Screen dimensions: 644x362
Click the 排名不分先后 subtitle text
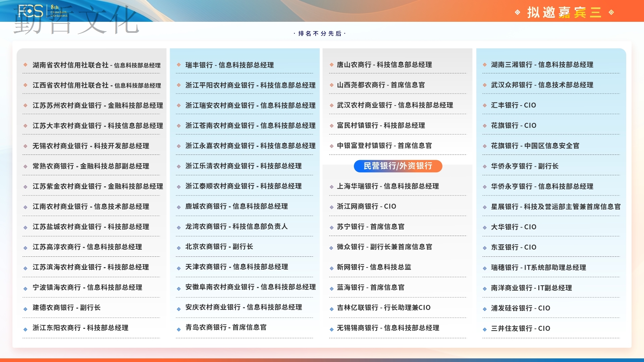tap(320, 34)
